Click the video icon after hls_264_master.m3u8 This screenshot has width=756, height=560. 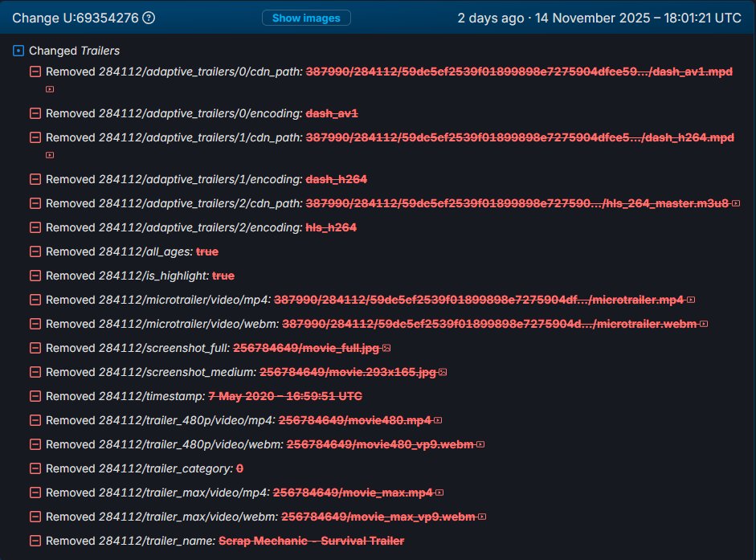click(736, 203)
